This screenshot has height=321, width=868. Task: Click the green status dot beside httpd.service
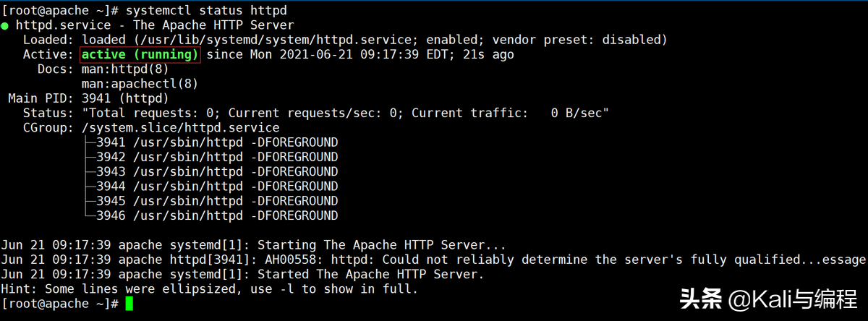pyautogui.click(x=5, y=26)
